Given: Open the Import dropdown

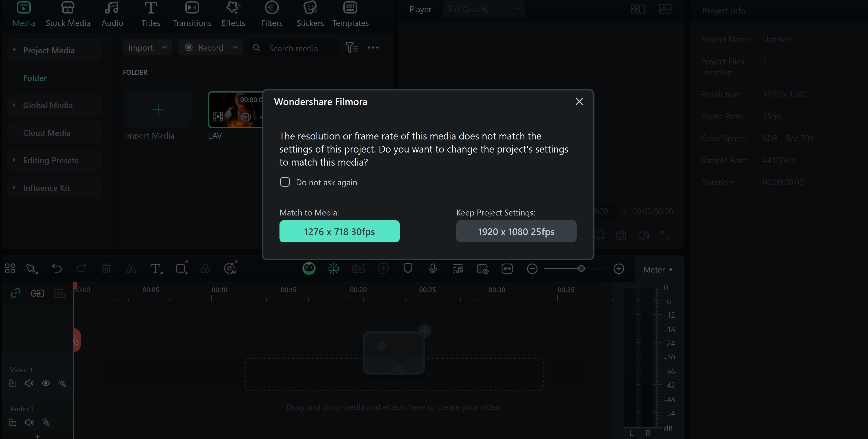Looking at the screenshot, I should click(147, 47).
